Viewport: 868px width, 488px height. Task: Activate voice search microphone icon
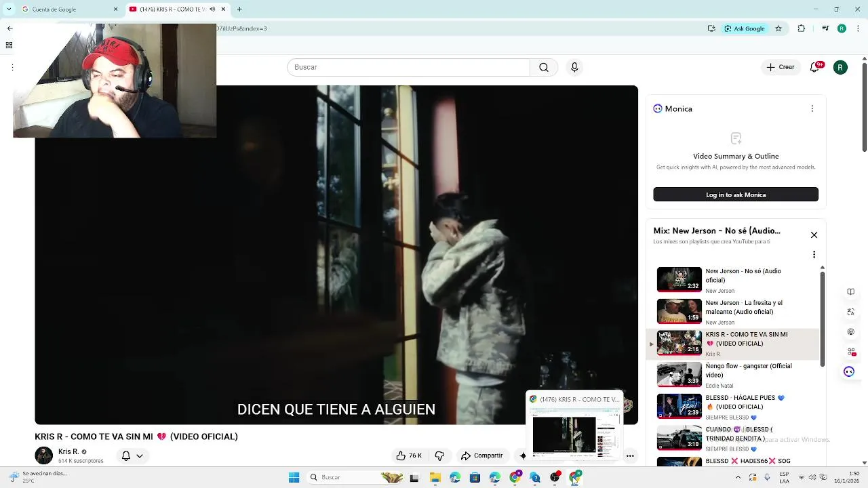click(x=574, y=67)
